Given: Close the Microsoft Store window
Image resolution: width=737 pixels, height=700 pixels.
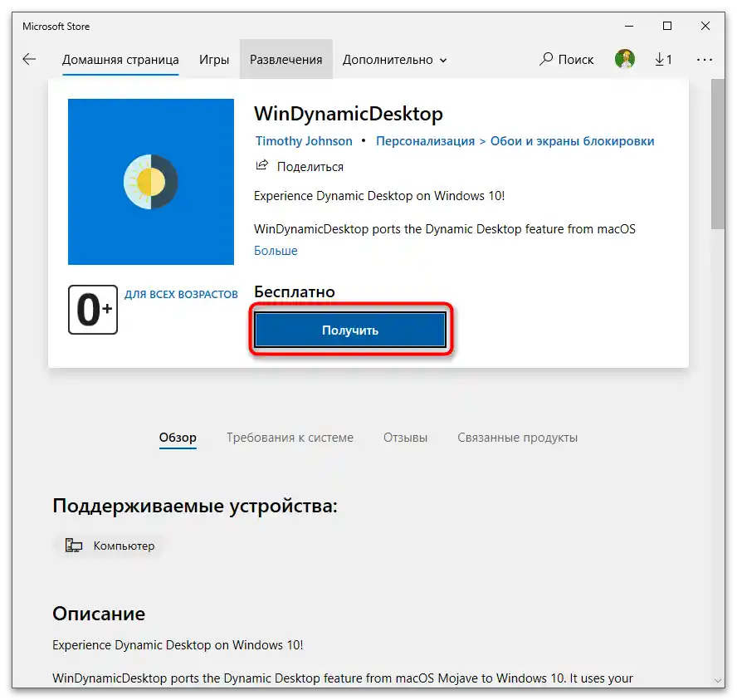Looking at the screenshot, I should coord(705,26).
